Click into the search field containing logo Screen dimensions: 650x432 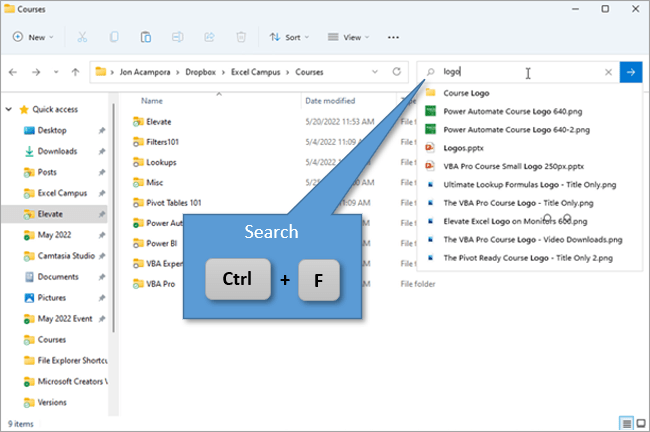pyautogui.click(x=520, y=72)
